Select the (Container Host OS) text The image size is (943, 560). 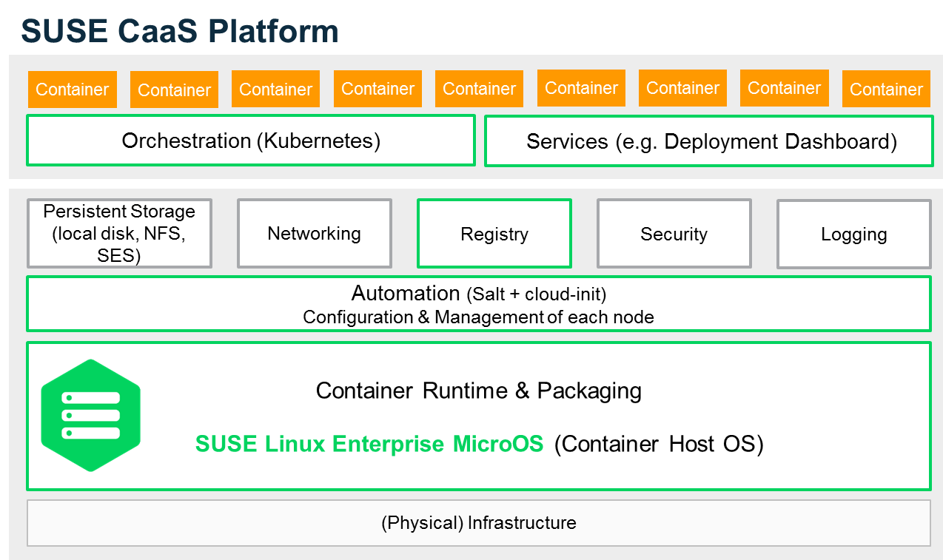tap(659, 444)
